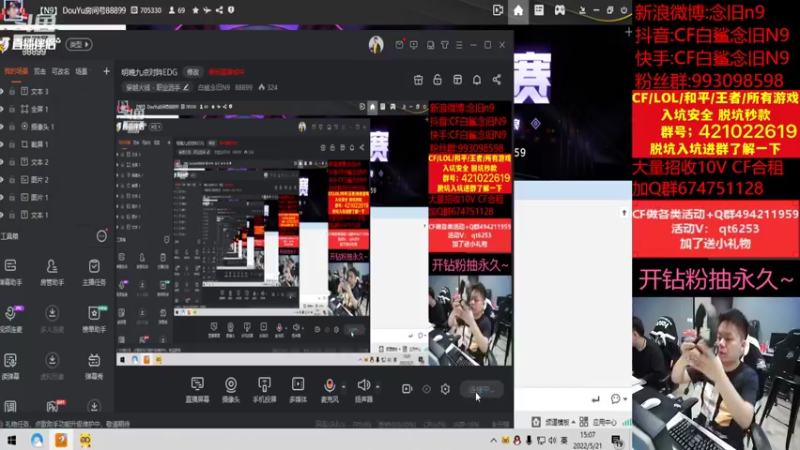Image resolution: width=800 pixels, height=450 pixels.
Task: Mute the 扬声器 speaker icon
Action: pos(363,385)
